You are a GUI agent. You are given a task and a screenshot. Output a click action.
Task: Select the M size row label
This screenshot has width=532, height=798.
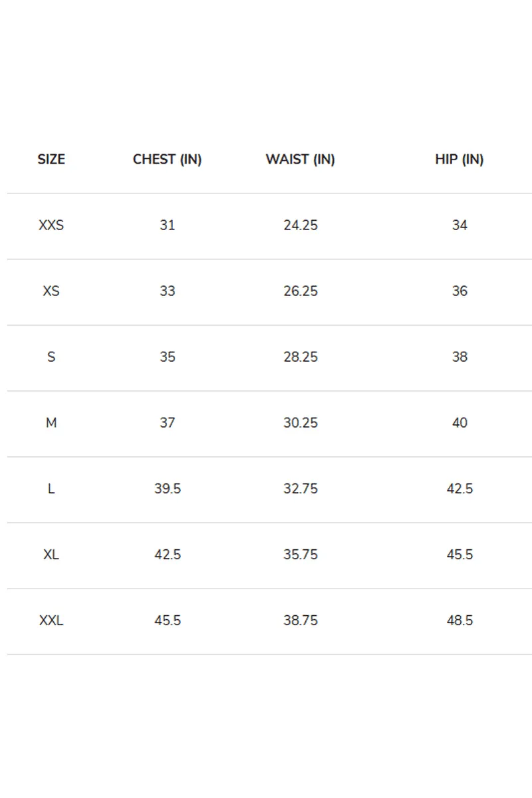[x=51, y=423]
